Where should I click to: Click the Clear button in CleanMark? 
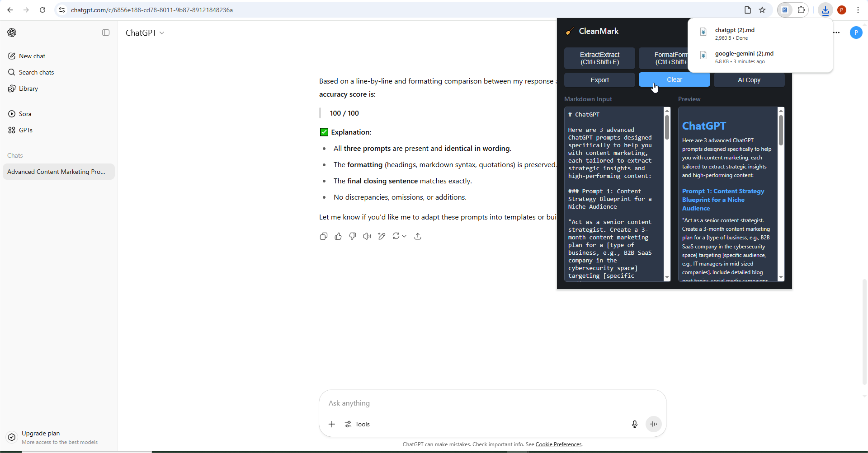674,79
